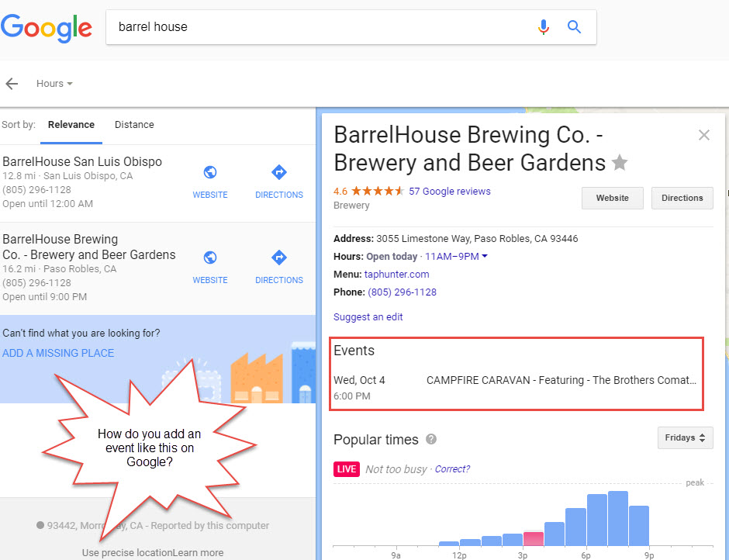729x560 pixels.
Task: Click the magnifying glass search icon
Action: click(574, 27)
